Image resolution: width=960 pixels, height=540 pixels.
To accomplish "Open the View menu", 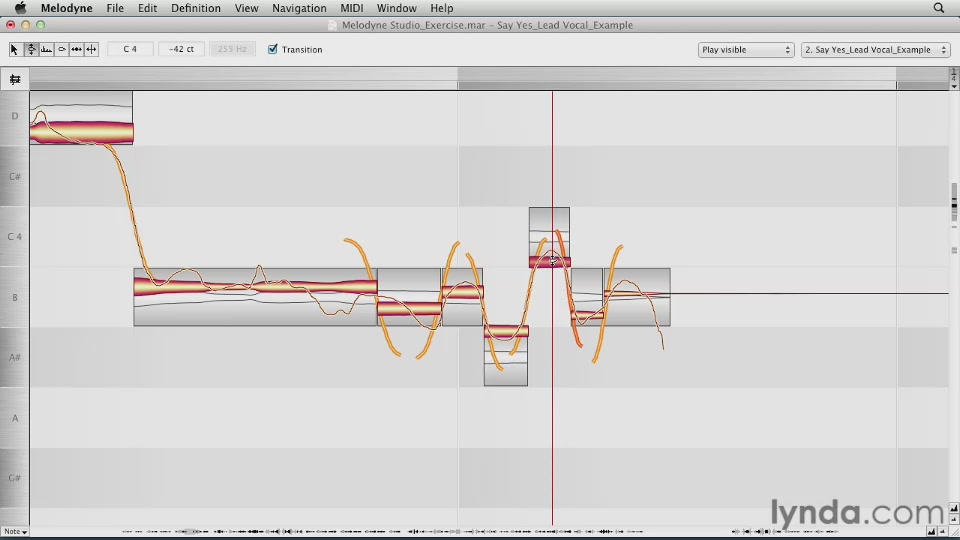I will click(x=246, y=8).
